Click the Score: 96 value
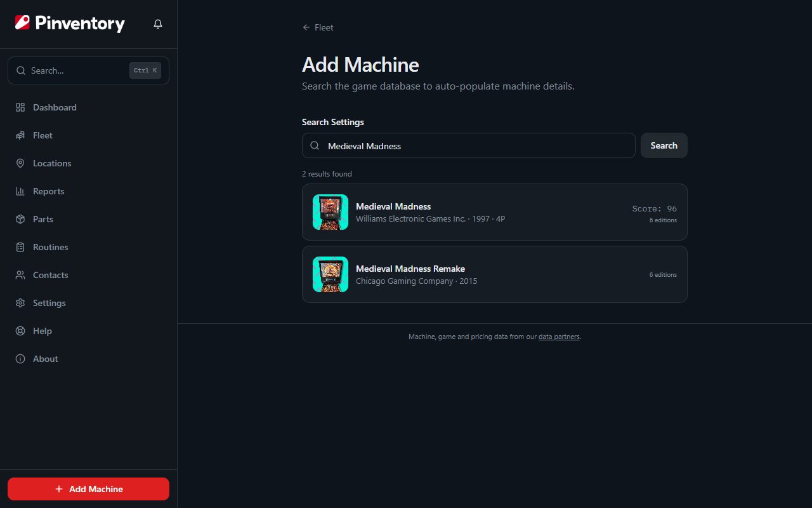 click(x=655, y=208)
